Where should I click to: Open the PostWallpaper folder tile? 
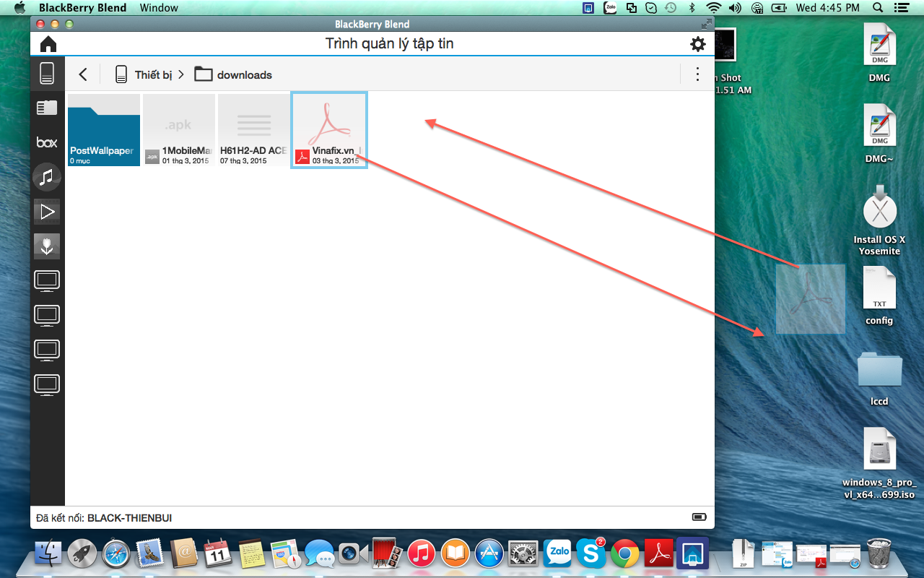104,130
